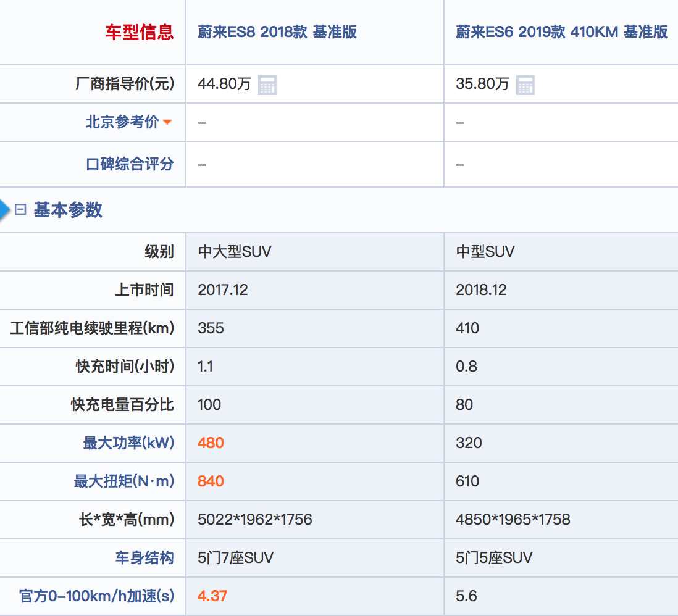Click the 厂商指导价(元) row label
Viewport: 678px width, 616px height.
click(x=125, y=84)
